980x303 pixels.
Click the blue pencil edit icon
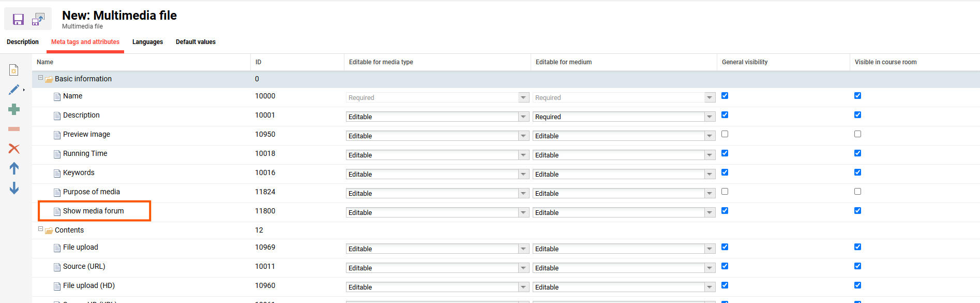click(x=14, y=90)
